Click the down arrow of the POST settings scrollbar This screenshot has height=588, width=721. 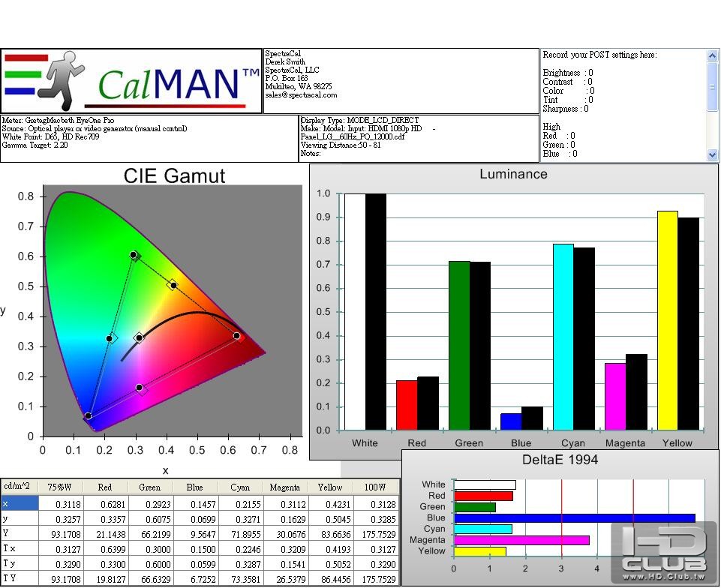[712, 155]
